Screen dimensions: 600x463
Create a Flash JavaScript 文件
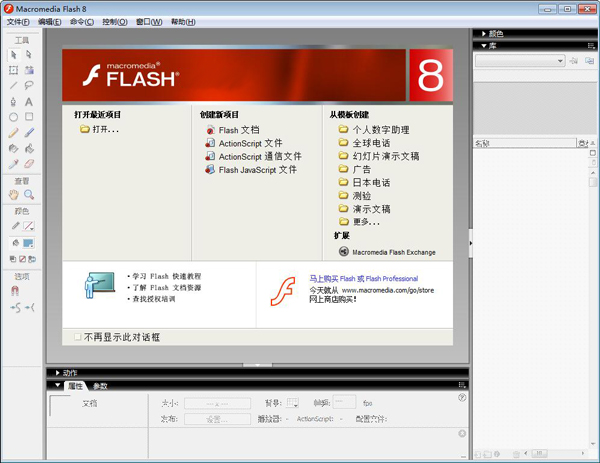[x=251, y=170]
